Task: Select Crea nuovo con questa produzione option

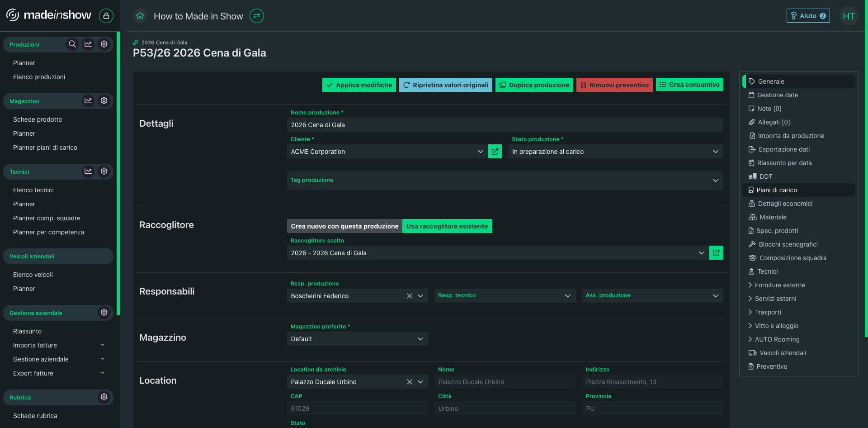Action: click(344, 226)
